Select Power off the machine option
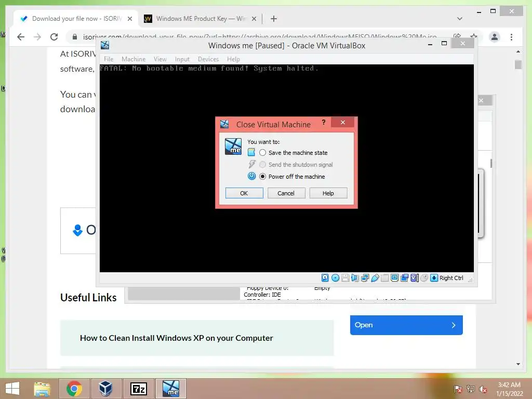This screenshot has height=399, width=532. click(x=292, y=177)
